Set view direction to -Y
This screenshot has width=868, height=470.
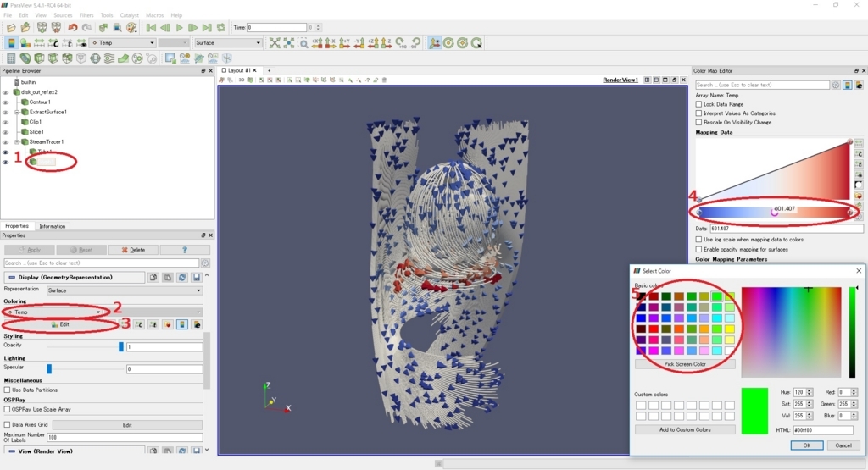359,42
